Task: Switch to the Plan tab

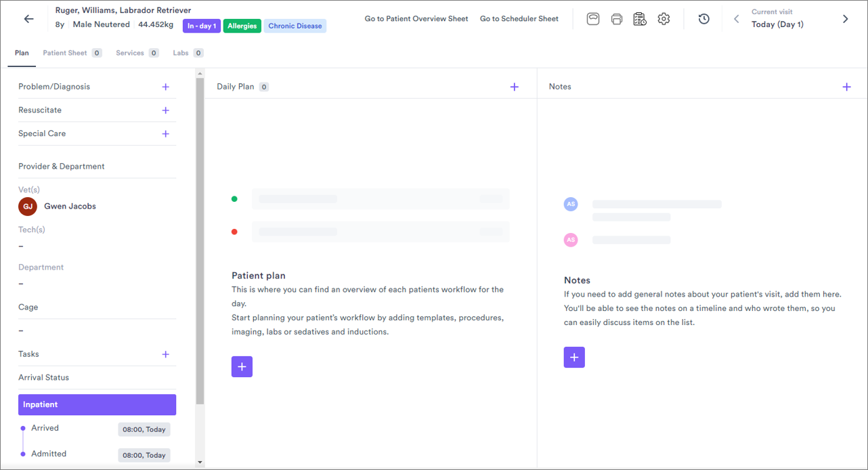Action: pyautogui.click(x=22, y=53)
